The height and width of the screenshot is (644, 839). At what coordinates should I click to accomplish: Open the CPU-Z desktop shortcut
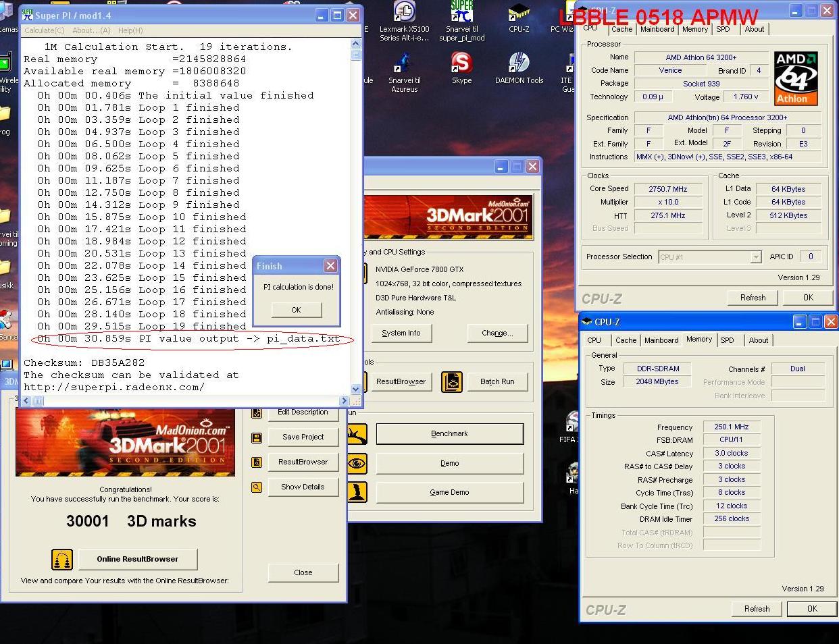(x=519, y=12)
